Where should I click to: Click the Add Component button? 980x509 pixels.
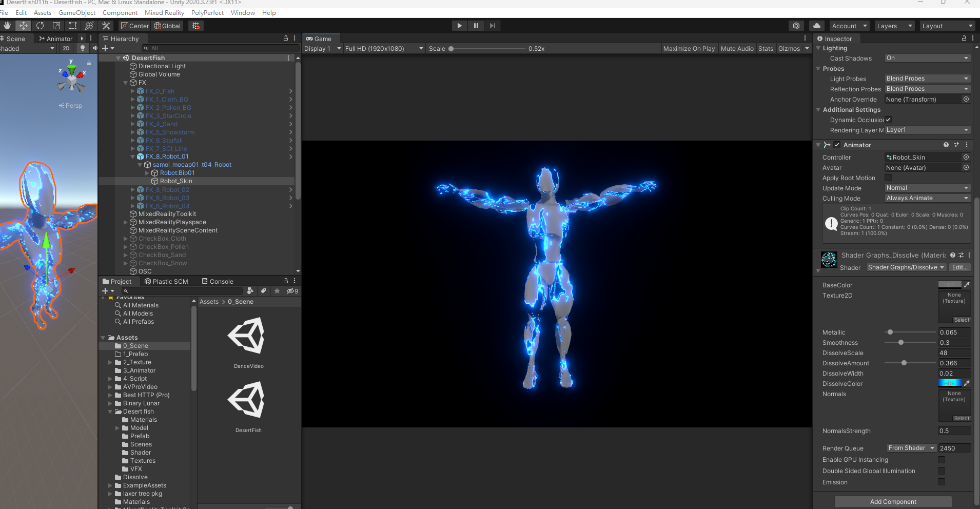coord(892,501)
